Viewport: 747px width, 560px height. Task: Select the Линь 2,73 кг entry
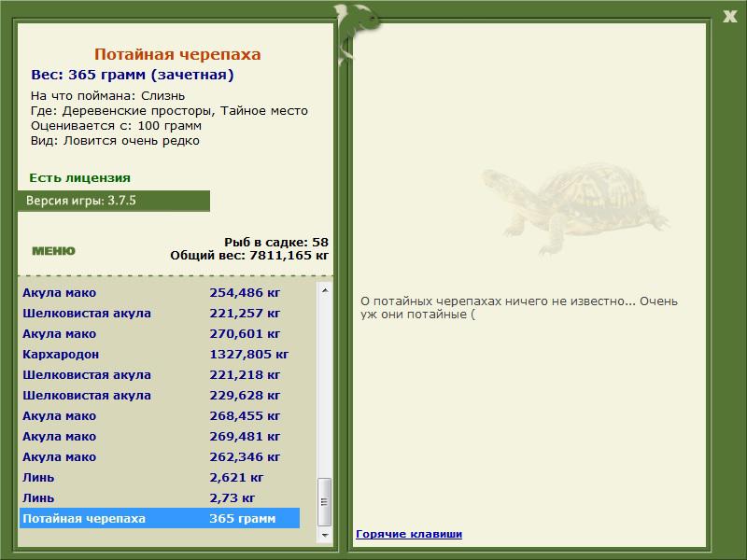point(160,497)
